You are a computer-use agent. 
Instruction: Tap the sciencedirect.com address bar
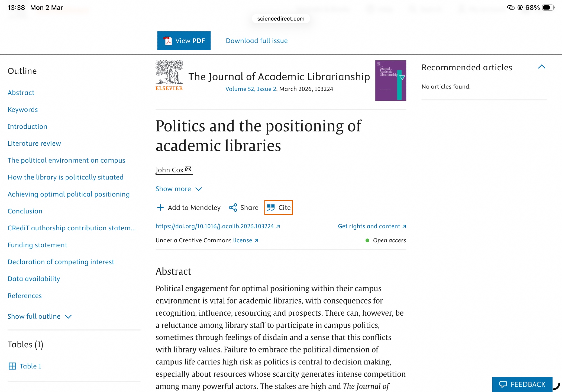click(x=281, y=19)
